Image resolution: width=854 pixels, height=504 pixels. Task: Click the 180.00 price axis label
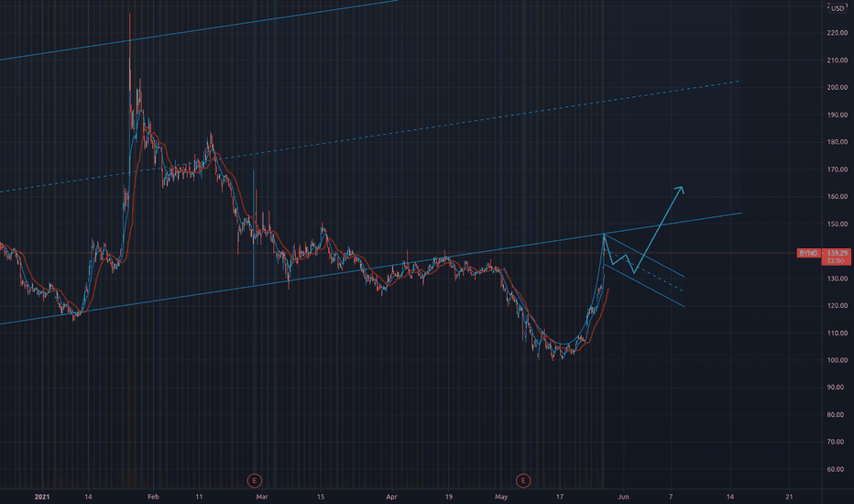click(838, 142)
